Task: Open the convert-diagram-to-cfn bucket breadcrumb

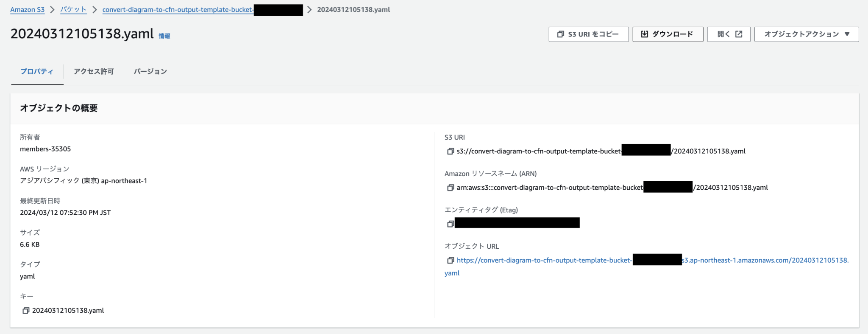Action: pos(178,10)
